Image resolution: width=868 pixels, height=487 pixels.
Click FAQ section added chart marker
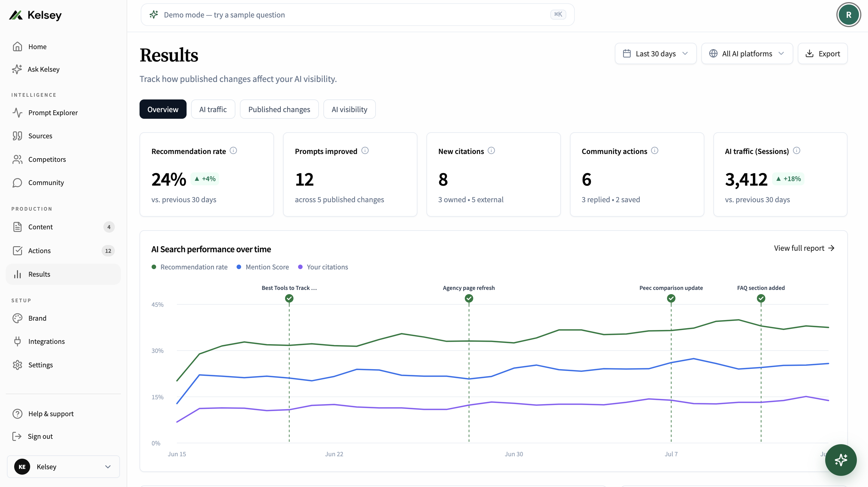tap(761, 298)
